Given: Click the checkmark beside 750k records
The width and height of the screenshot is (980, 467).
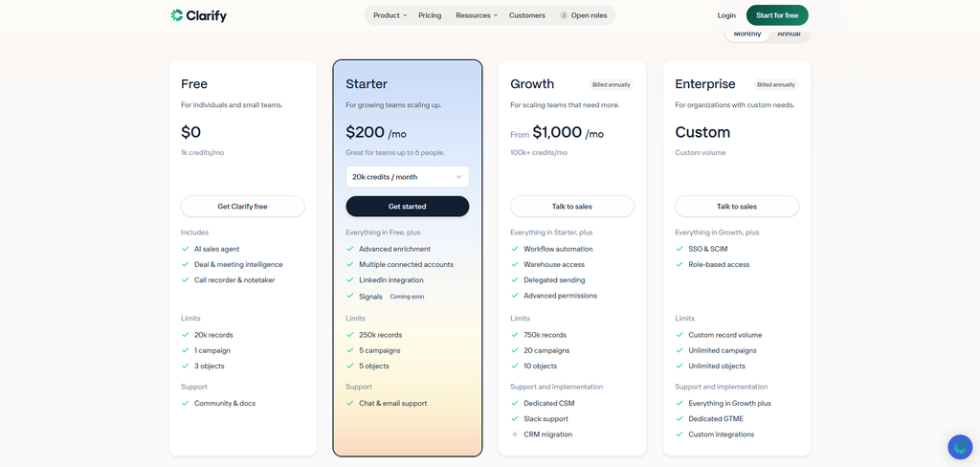Looking at the screenshot, I should click(515, 335).
